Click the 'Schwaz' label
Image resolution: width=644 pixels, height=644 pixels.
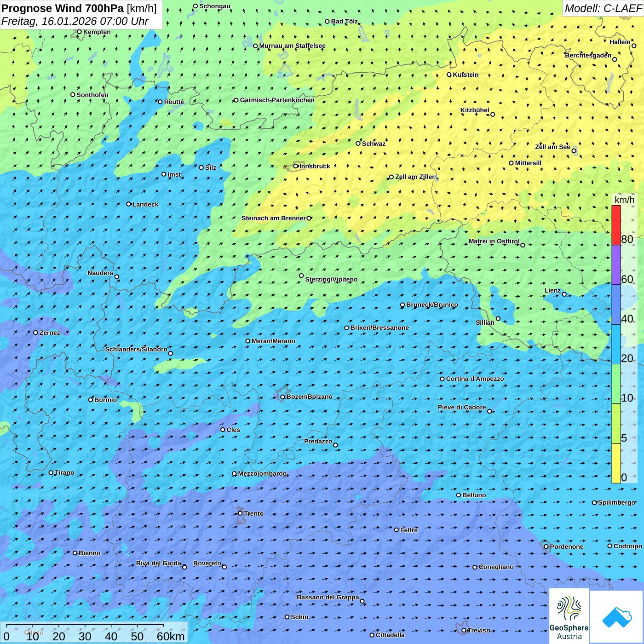click(374, 144)
